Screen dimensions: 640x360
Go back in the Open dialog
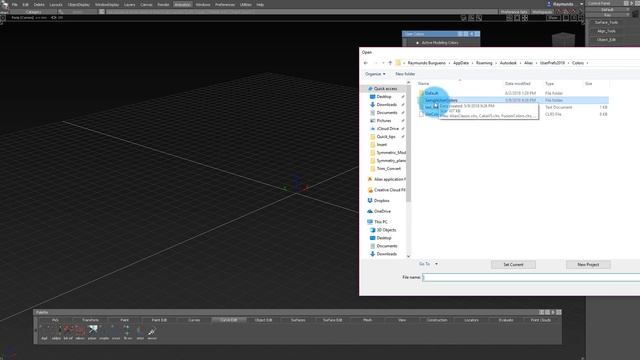tap(366, 63)
